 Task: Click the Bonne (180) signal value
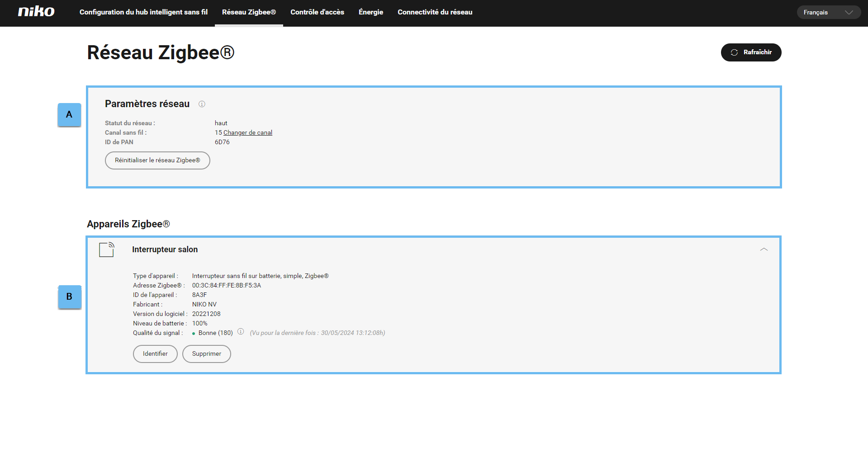(x=216, y=333)
